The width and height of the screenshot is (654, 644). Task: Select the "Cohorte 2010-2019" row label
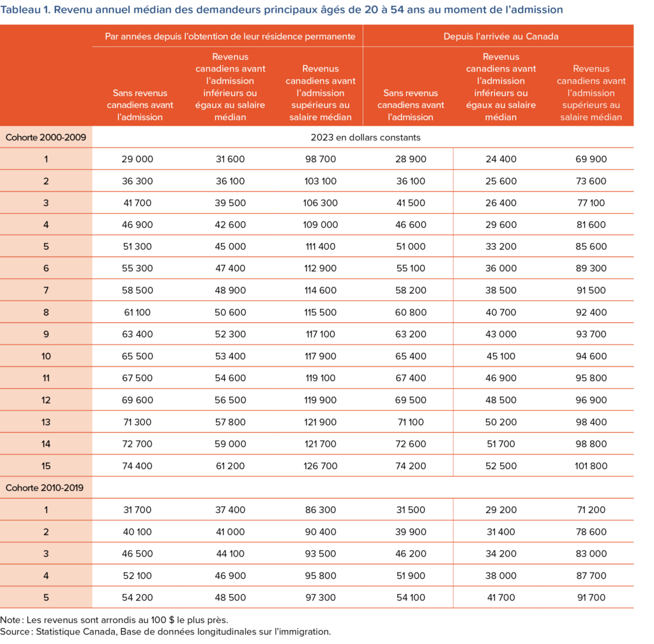point(46,488)
